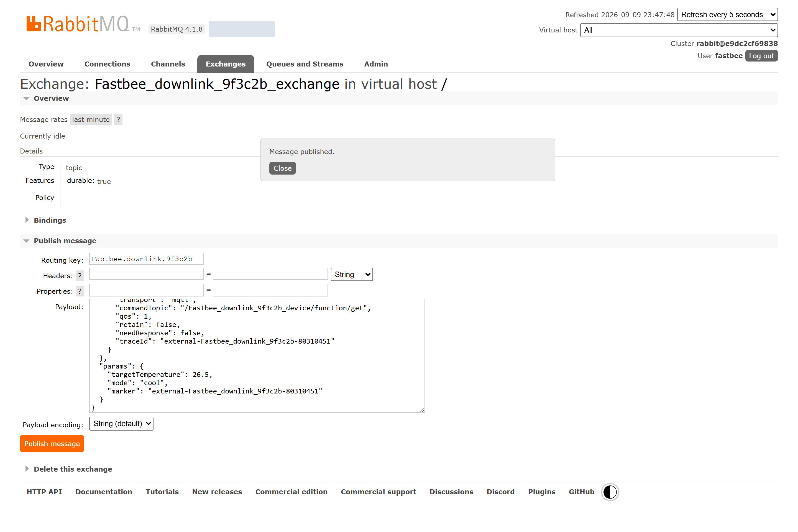This screenshot has height=532, width=798.
Task: Open the Message rates help question mark
Action: [x=118, y=119]
